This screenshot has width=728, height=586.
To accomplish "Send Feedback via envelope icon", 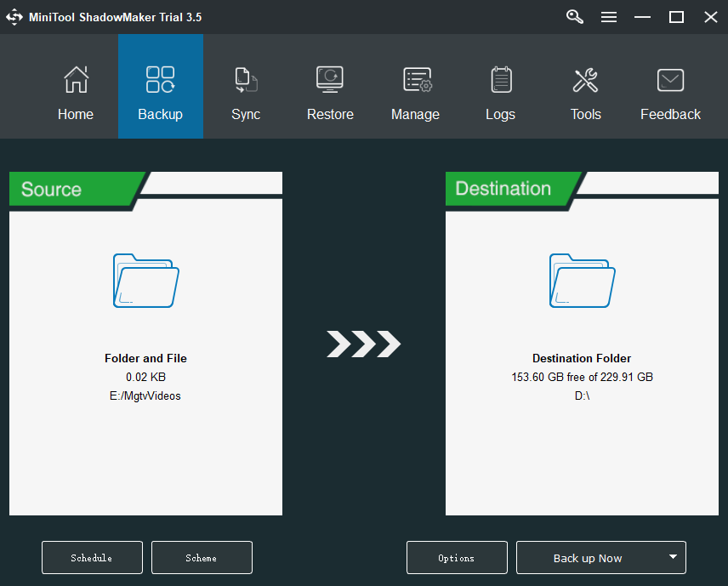I will (x=670, y=80).
